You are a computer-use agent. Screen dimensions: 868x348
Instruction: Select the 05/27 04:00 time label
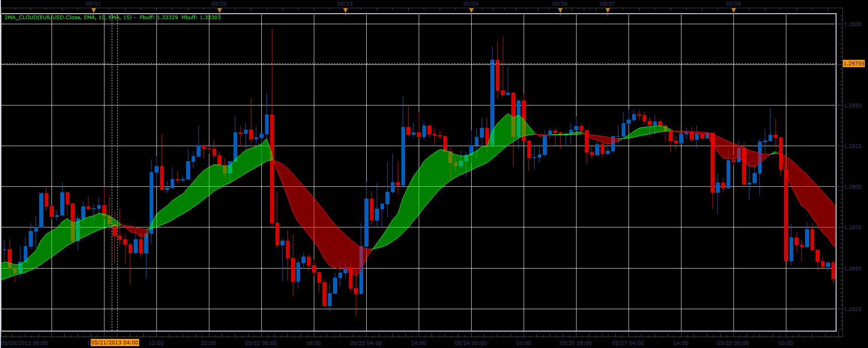[x=628, y=343]
